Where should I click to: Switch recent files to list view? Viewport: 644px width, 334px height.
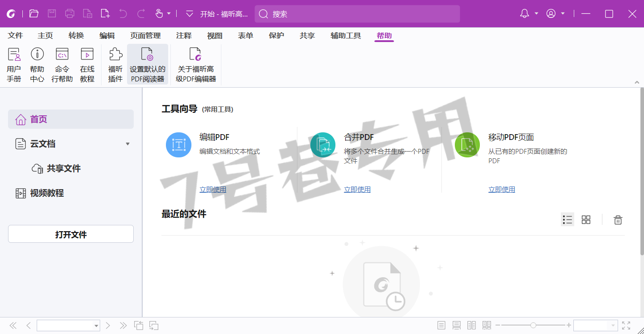[x=568, y=220]
